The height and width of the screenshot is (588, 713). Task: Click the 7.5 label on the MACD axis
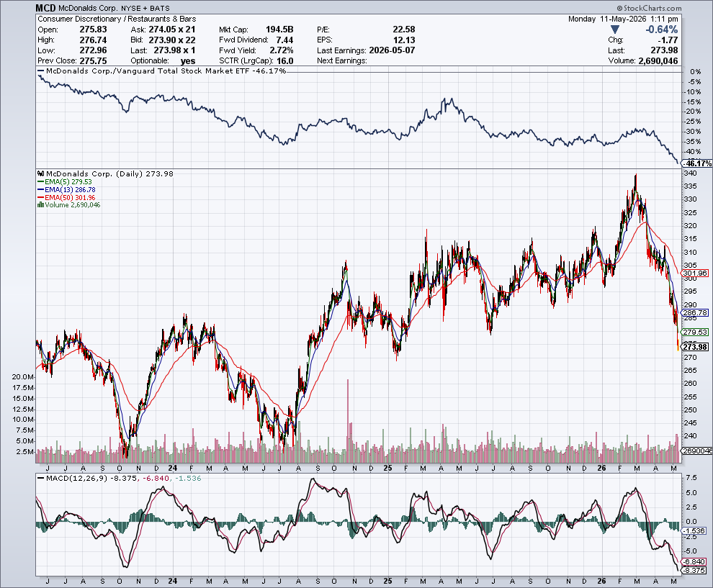pos(691,478)
